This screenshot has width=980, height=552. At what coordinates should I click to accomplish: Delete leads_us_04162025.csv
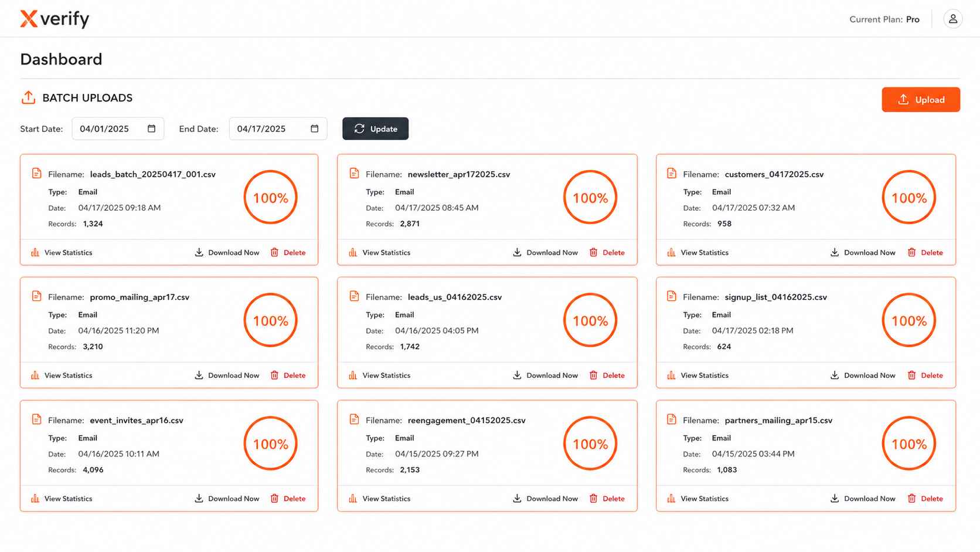[x=607, y=375]
